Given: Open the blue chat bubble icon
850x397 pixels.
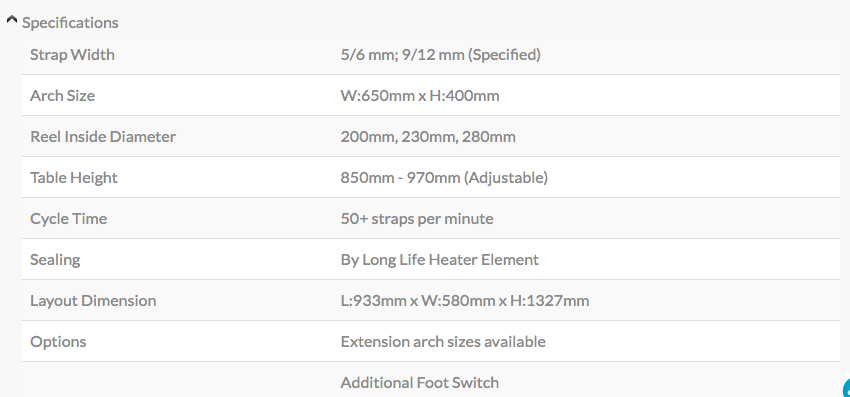Looking at the screenshot, I should 846,388.
